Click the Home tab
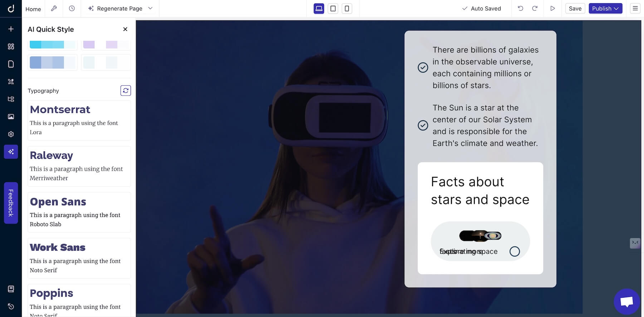 33,9
